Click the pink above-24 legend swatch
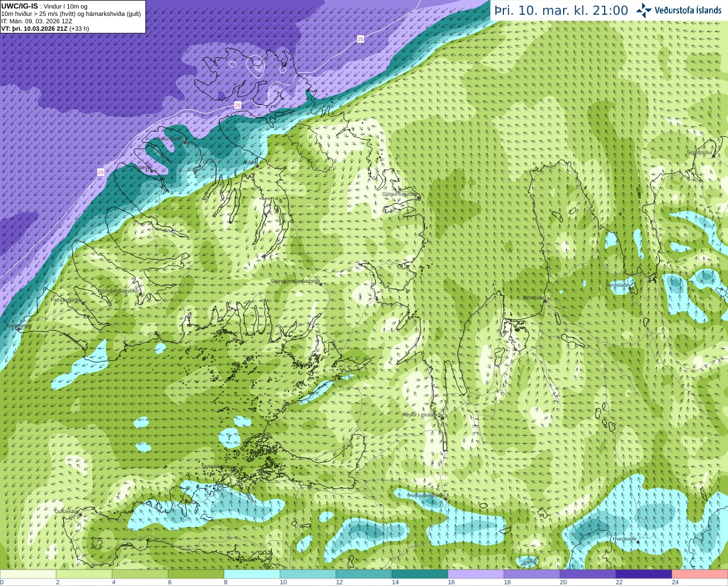 pos(700,574)
